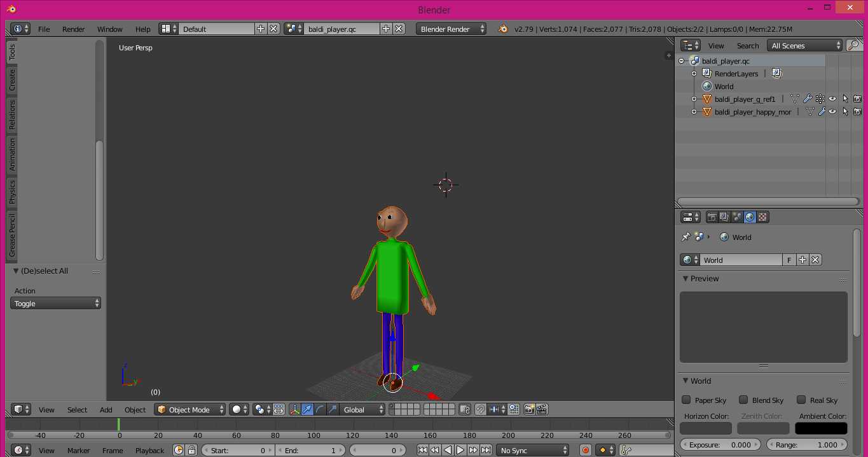Toggle the auto keyframe record button

[586, 450]
